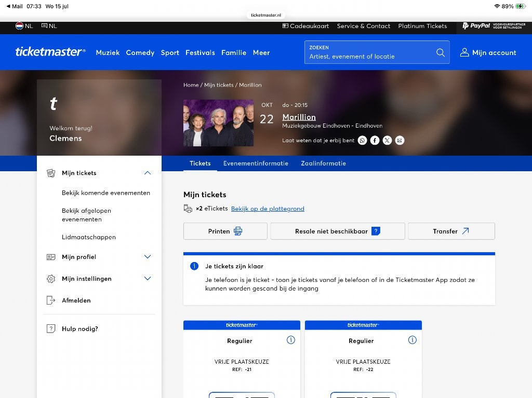
Task: Click the Mijn profiel card icon
Action: (x=51, y=257)
